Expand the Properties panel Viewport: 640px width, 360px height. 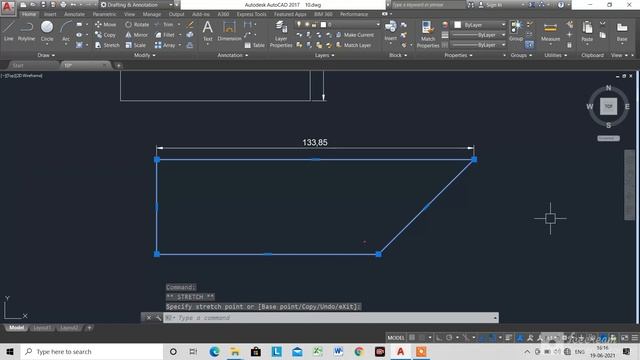(458, 55)
